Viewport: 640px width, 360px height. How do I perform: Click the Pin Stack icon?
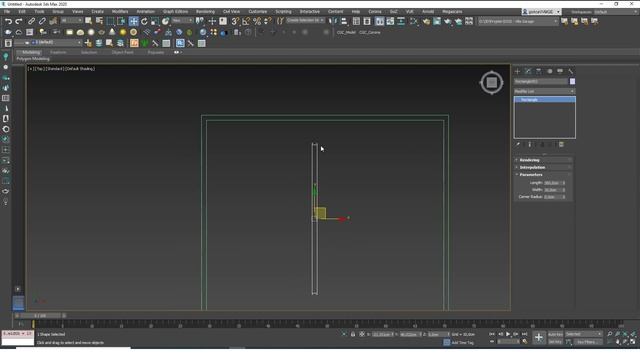click(x=518, y=144)
